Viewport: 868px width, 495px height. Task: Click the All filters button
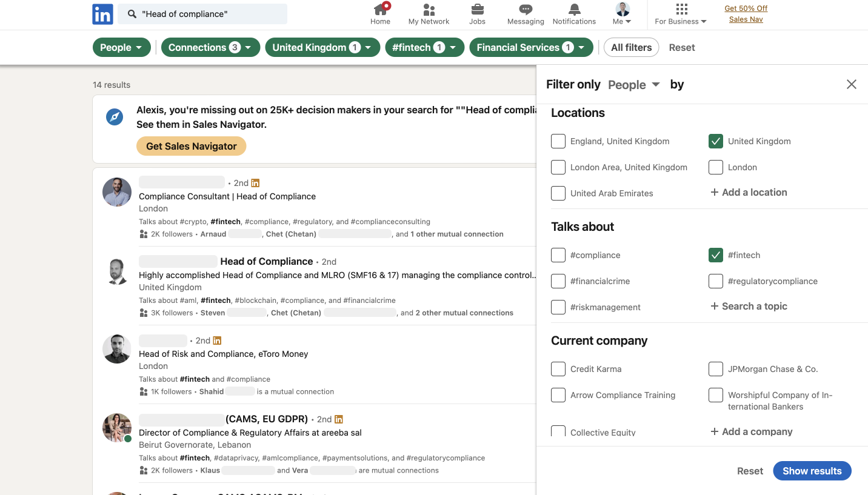tap(631, 47)
